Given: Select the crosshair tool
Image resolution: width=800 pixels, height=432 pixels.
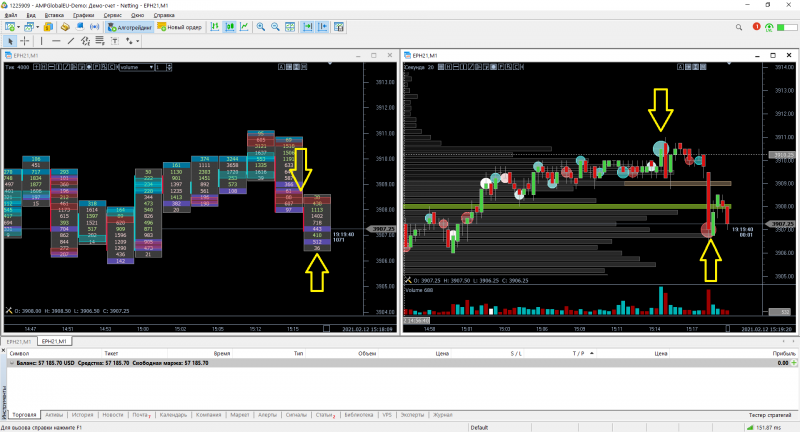Looking at the screenshot, I should click(24, 41).
